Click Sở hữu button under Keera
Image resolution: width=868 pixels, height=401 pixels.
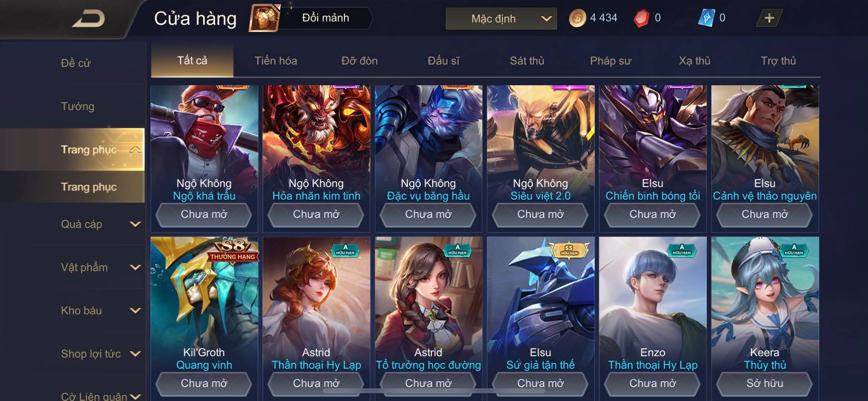(765, 383)
